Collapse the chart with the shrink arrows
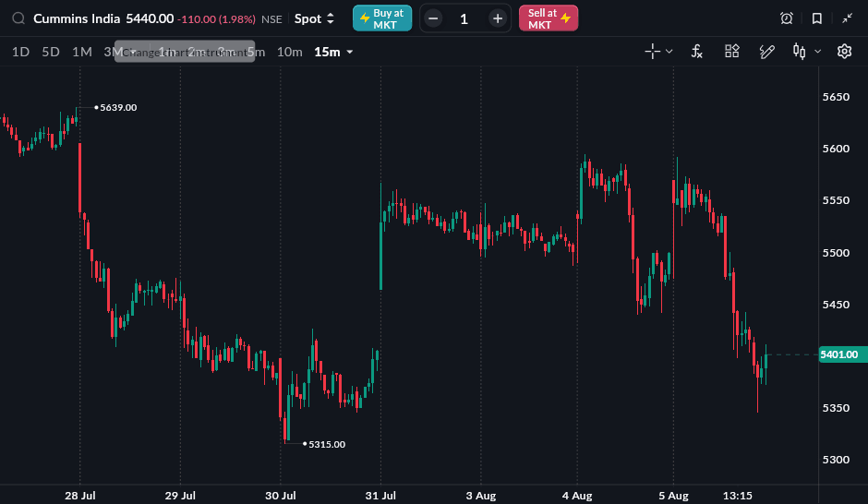Screen dimensions: 868x504 848,18
